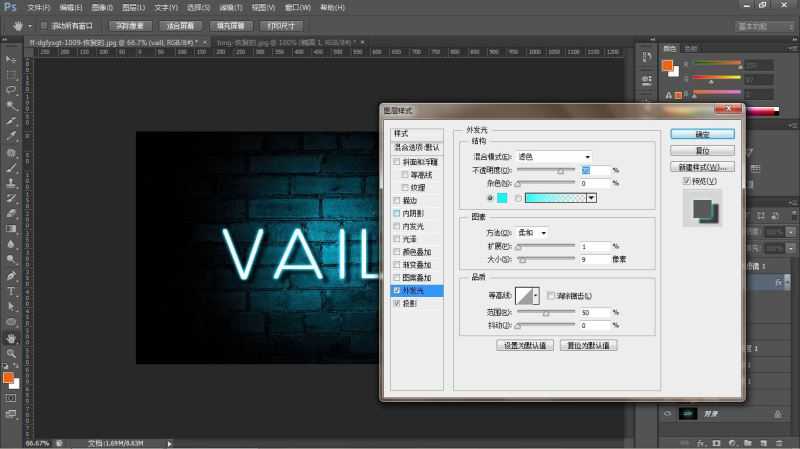
Task: Open the 文件 menu
Action: 37,7
